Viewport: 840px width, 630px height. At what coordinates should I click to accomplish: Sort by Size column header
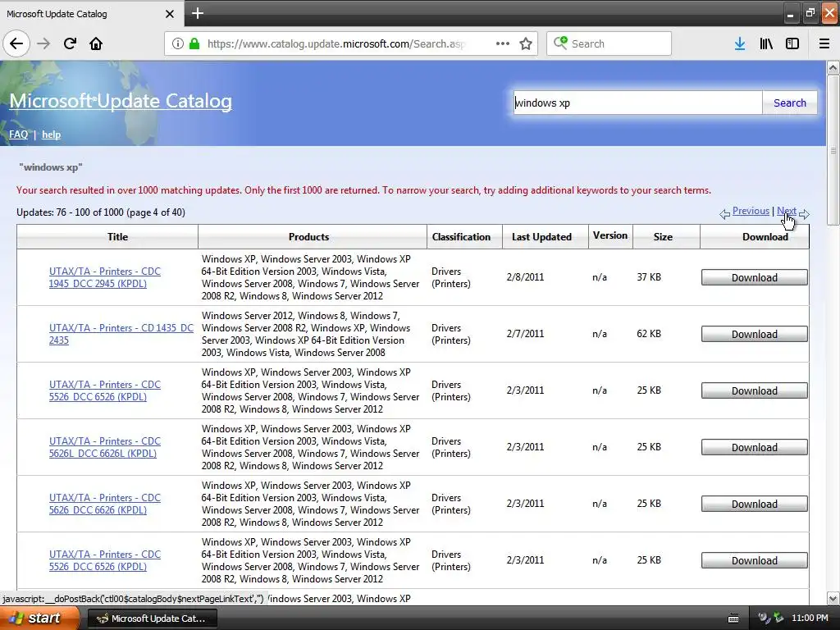[663, 237]
